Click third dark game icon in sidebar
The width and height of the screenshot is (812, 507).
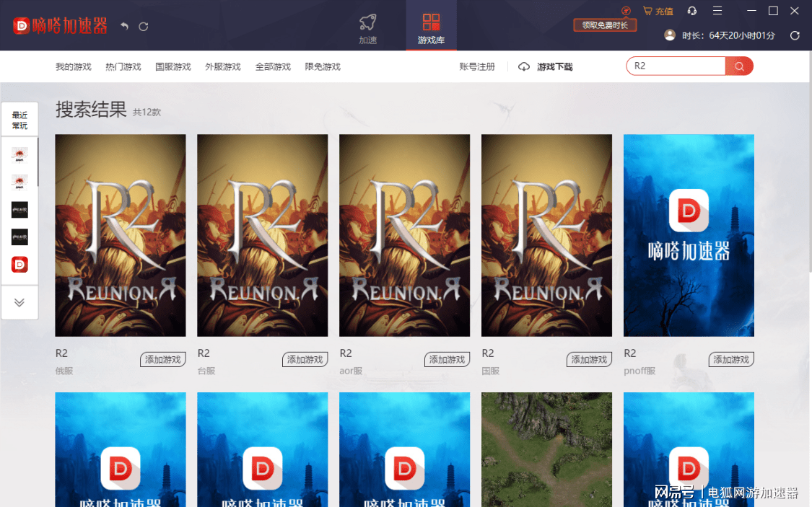[x=19, y=210]
